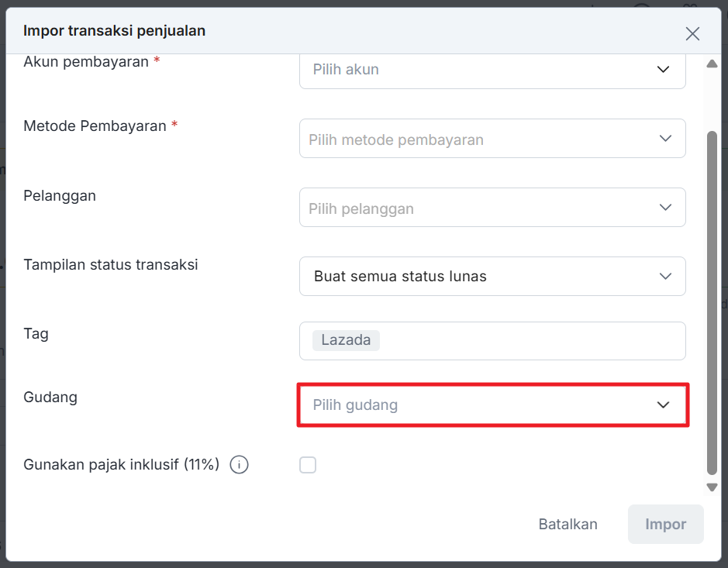The width and height of the screenshot is (728, 568).
Task: Enable Gunakan pajak inklusif checkbox
Action: point(307,464)
